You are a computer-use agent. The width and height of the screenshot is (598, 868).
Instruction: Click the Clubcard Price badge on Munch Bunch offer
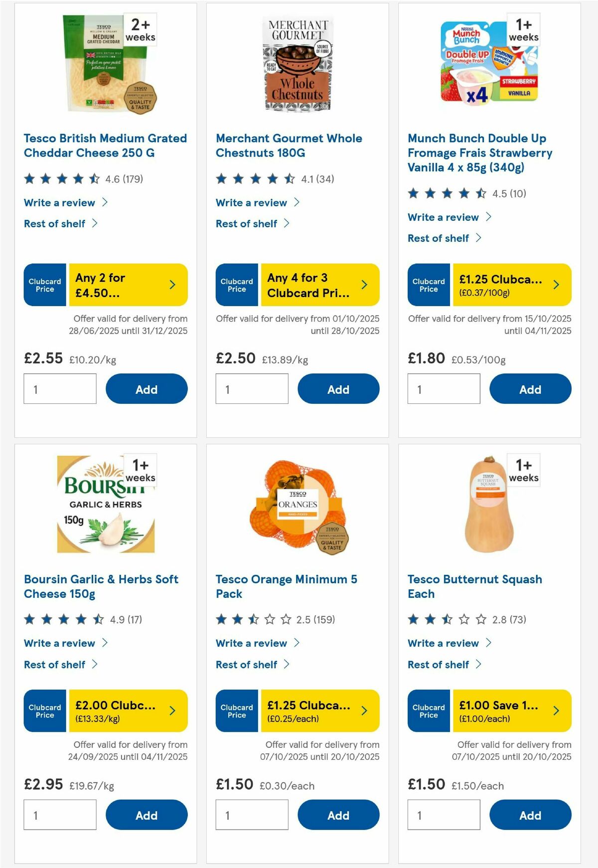[x=428, y=285]
